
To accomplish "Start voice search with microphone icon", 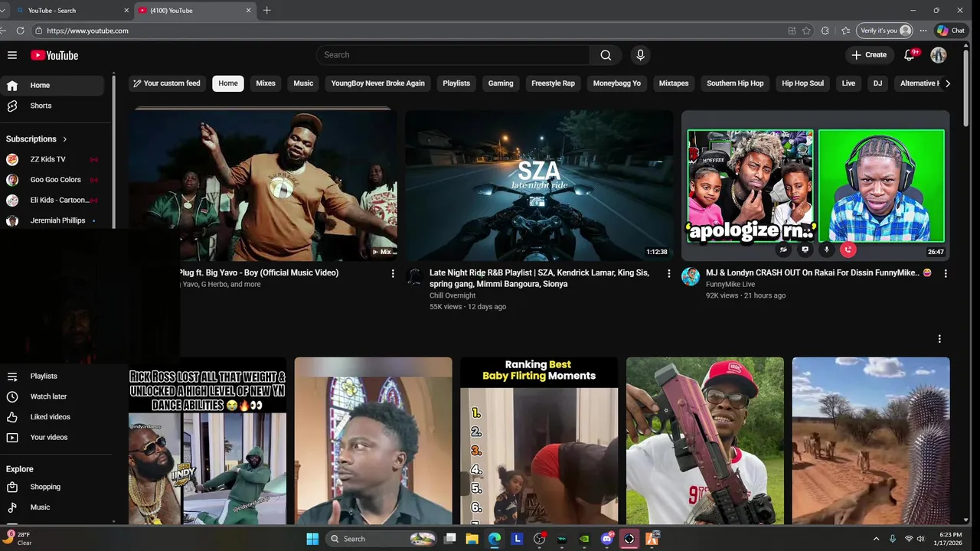I will pyautogui.click(x=641, y=55).
